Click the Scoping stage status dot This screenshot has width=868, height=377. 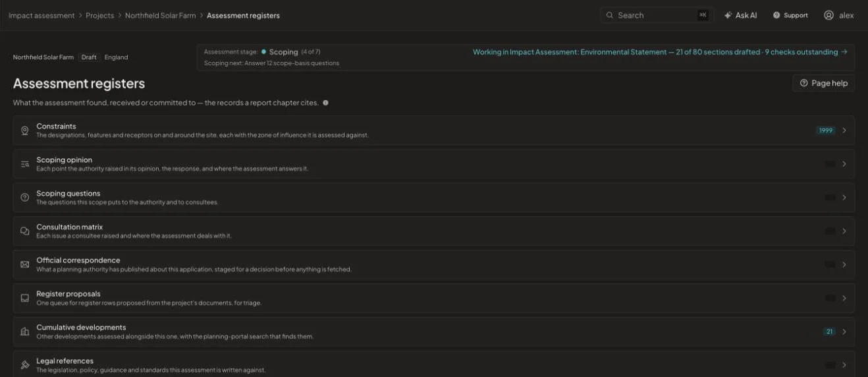tap(263, 51)
